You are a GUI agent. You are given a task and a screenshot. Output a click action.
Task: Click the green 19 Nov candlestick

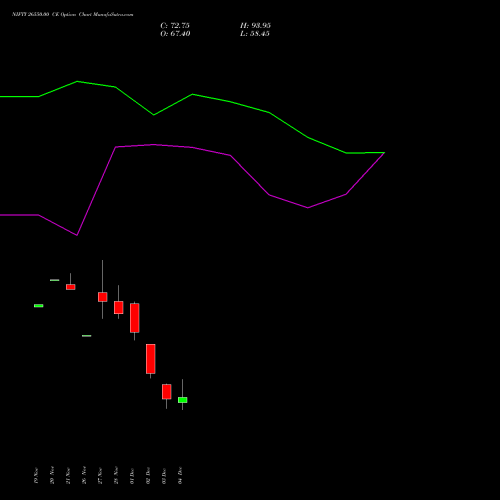pyautogui.click(x=39, y=306)
